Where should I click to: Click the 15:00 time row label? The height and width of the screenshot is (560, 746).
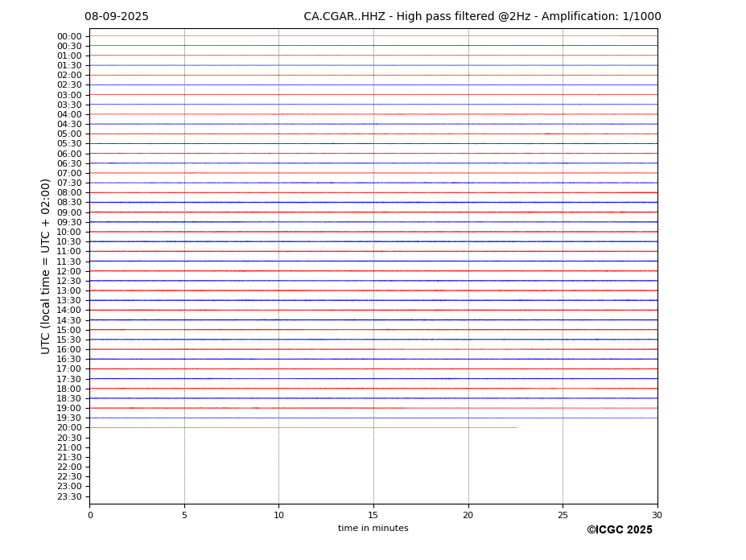pyautogui.click(x=69, y=330)
